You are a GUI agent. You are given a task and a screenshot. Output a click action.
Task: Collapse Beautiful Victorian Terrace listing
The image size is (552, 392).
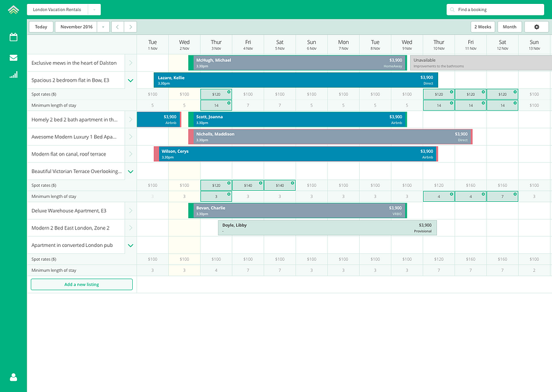(131, 172)
